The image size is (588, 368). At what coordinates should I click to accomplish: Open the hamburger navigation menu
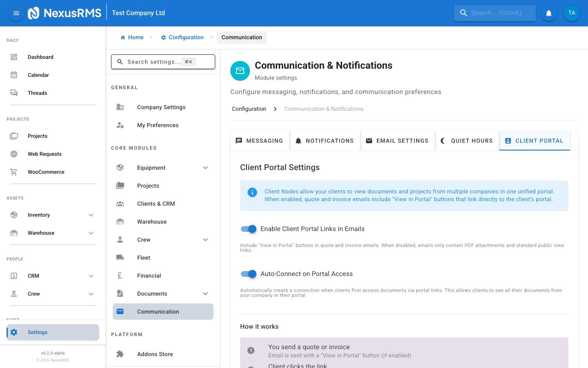tap(16, 13)
